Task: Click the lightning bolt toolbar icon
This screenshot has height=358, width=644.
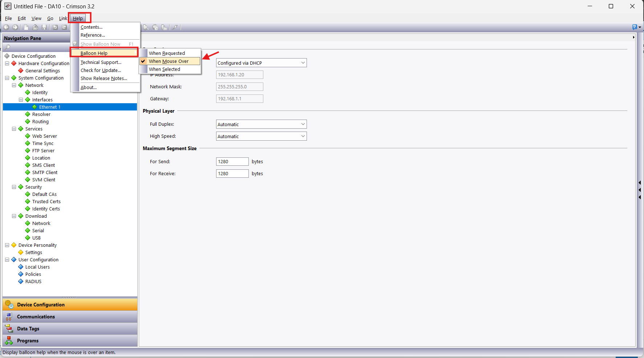Action: [x=175, y=27]
